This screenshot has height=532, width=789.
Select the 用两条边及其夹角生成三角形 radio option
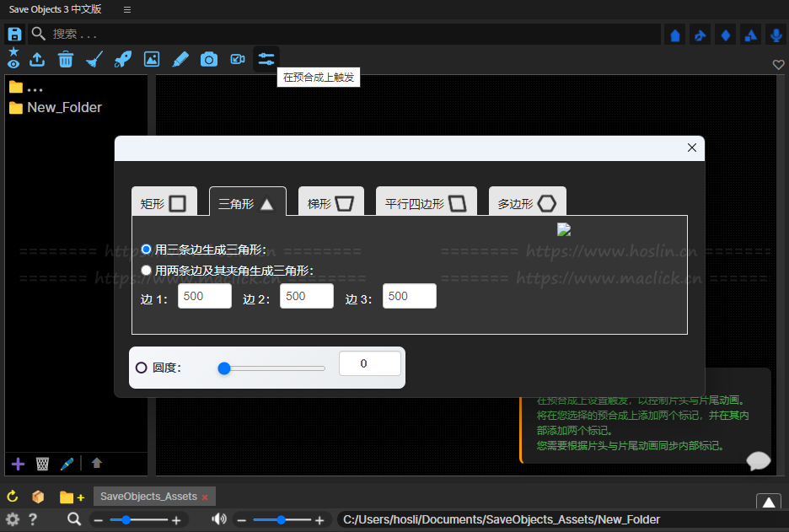pyautogui.click(x=146, y=271)
